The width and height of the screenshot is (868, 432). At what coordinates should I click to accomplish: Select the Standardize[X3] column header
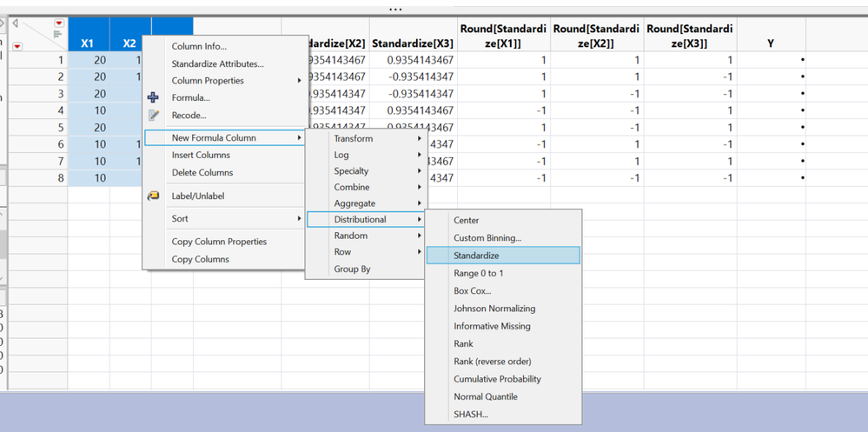click(x=414, y=35)
